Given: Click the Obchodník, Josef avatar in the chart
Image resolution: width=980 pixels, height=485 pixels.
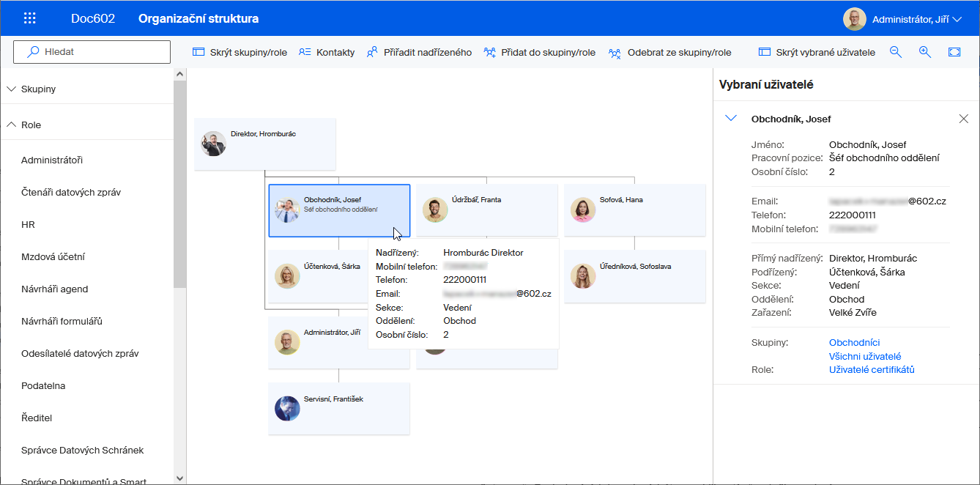Looking at the screenshot, I should coord(287,210).
